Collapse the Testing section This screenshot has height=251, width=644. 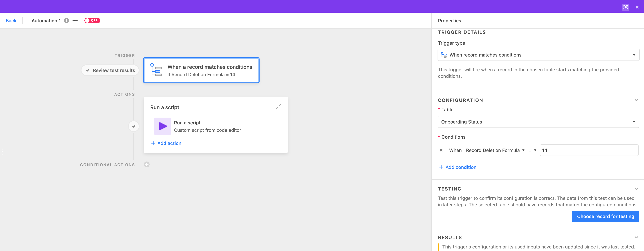636,189
